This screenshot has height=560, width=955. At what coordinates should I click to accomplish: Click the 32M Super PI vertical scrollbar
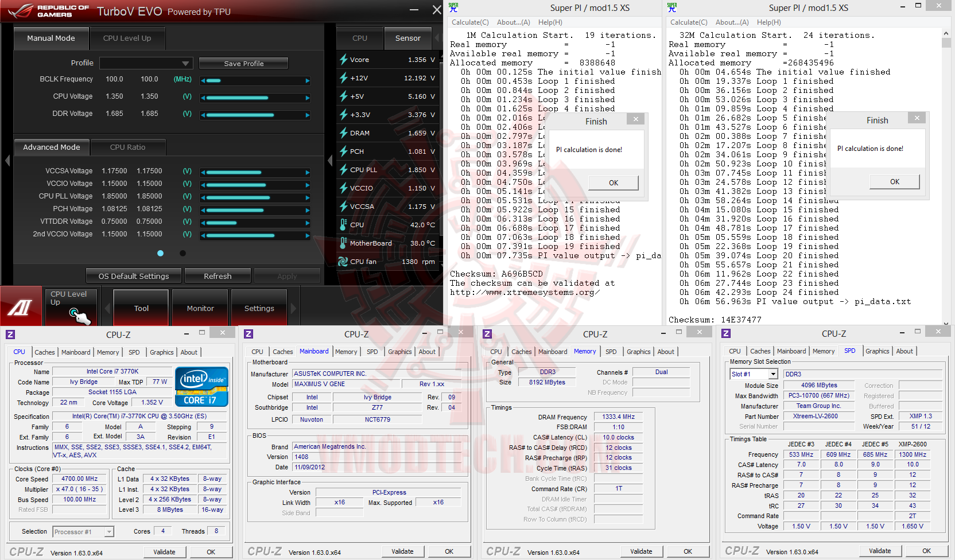click(x=946, y=177)
